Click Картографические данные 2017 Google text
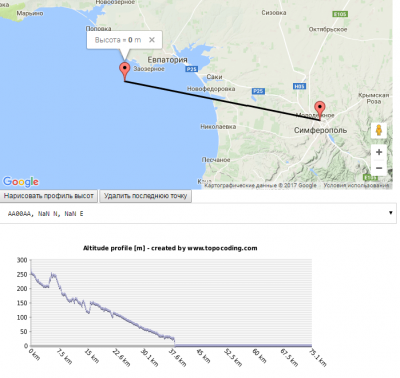Screen dimensions: 400x378 point(260,185)
